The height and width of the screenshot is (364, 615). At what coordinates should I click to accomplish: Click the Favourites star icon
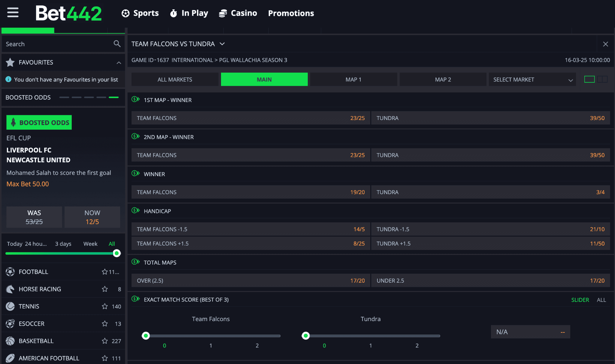click(x=10, y=62)
